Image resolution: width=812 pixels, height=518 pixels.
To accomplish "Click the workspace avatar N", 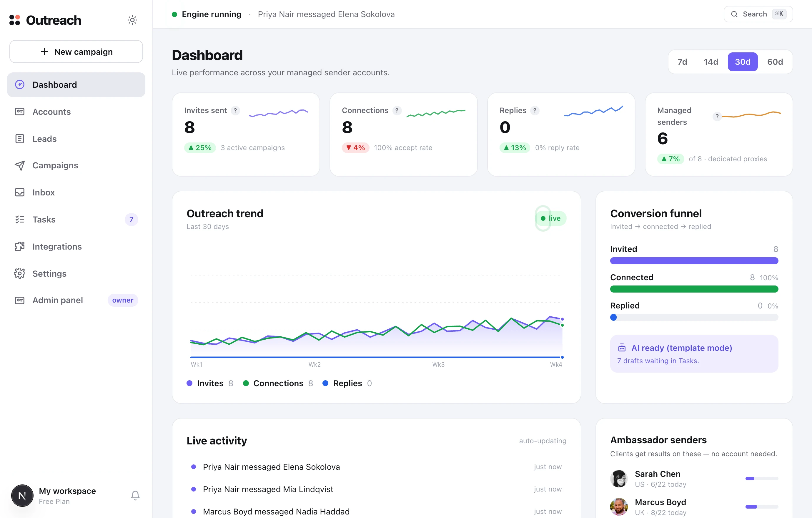I will (x=22, y=495).
